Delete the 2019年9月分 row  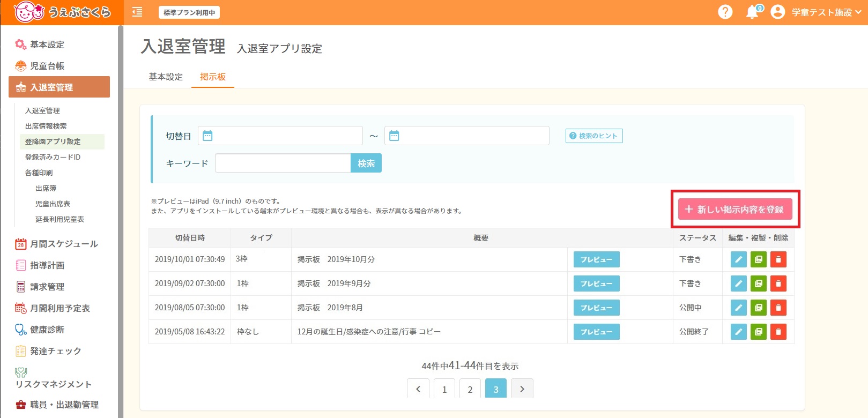pos(778,283)
